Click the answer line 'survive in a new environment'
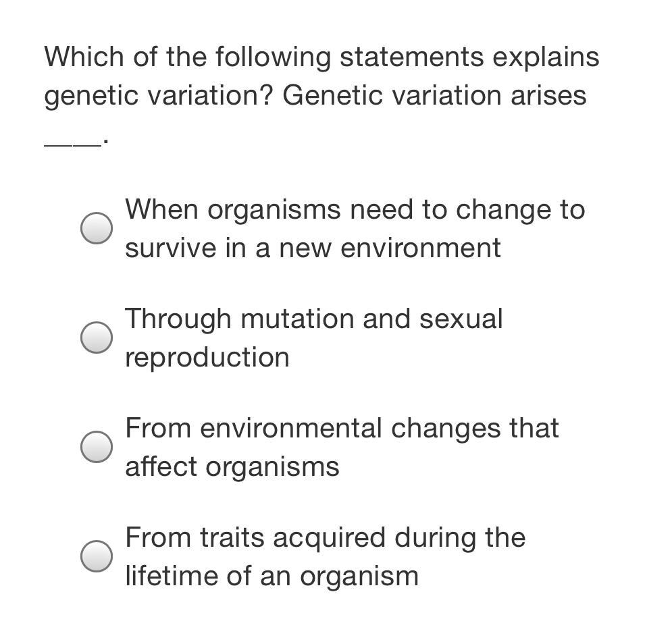The width and height of the screenshot is (645, 644). point(313,248)
